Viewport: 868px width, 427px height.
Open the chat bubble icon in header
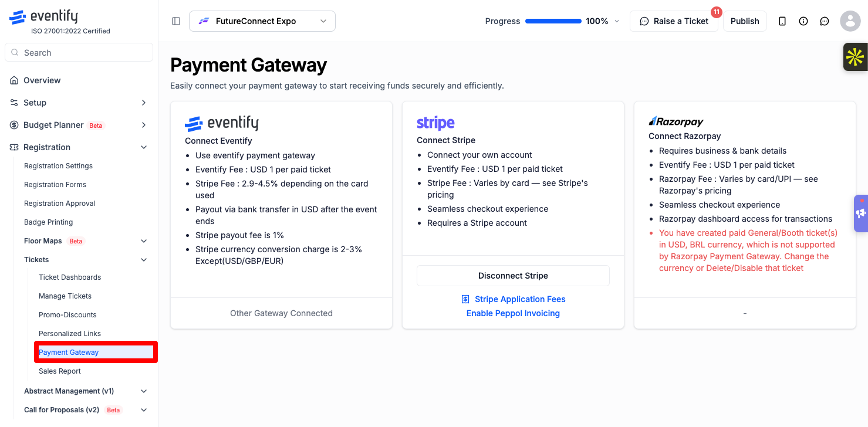(x=825, y=21)
